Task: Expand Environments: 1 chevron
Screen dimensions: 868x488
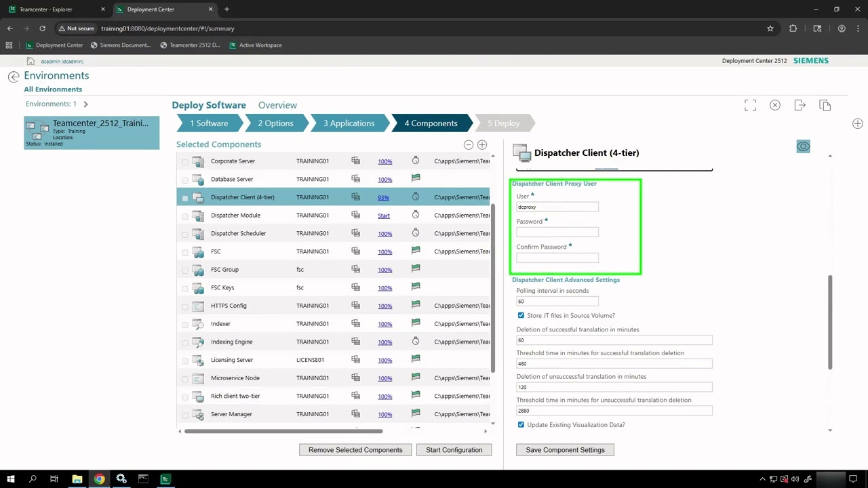Action: (85, 104)
